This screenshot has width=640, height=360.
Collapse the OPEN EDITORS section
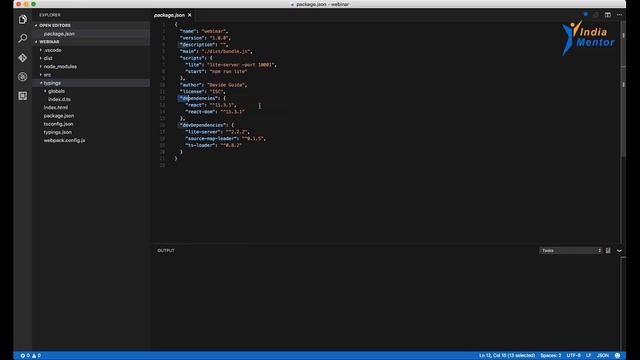55,25
